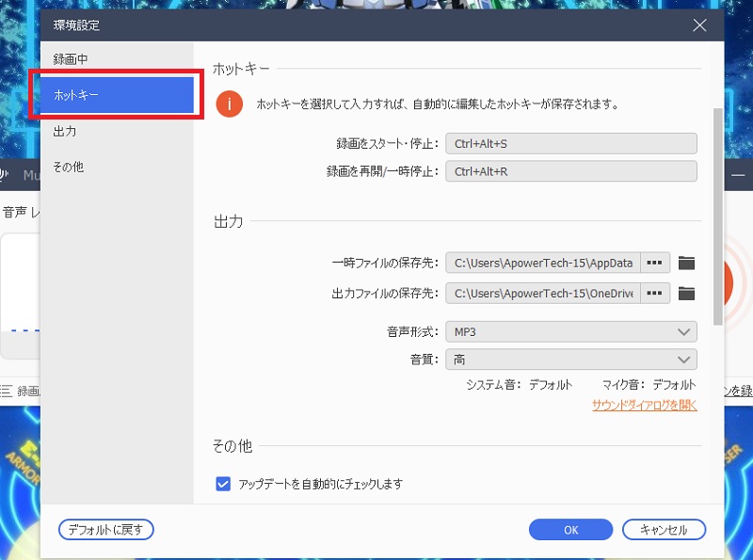The image size is (753, 560).
Task: Click the Ctrl+Alt+R resume/pause hotkey field
Action: tap(571, 171)
